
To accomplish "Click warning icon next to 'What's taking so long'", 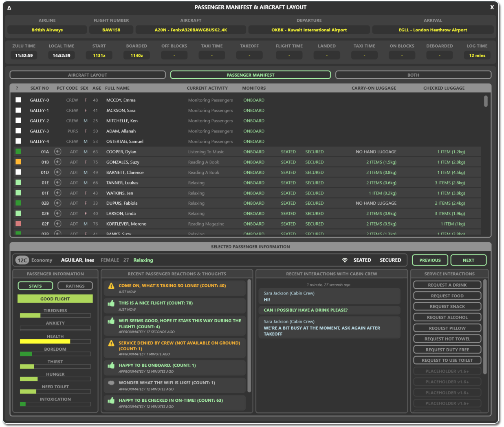I will (x=111, y=286).
